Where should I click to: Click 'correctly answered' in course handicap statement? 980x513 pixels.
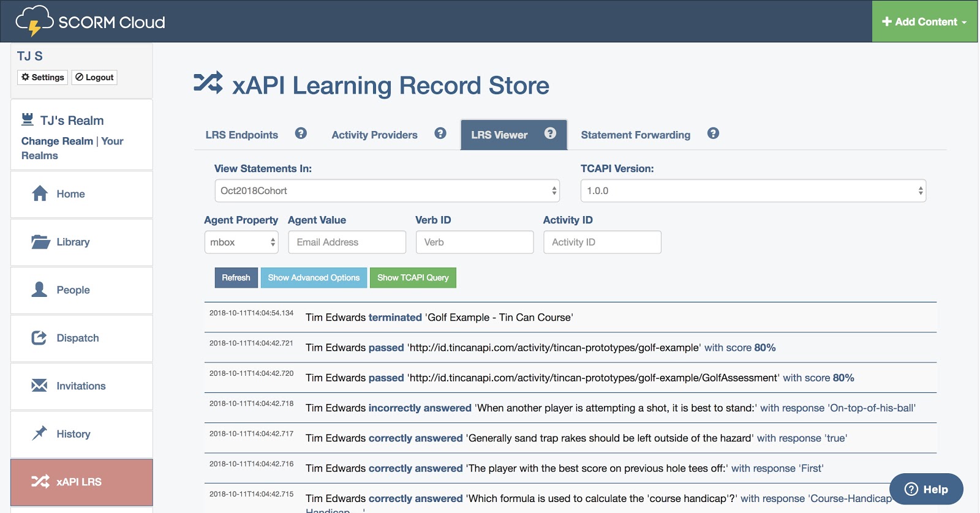[x=415, y=498]
